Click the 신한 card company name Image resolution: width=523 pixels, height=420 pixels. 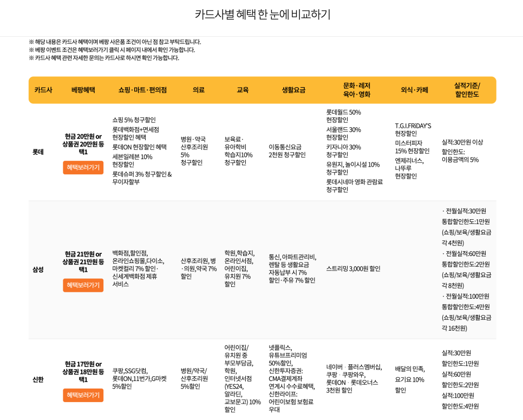point(38,379)
